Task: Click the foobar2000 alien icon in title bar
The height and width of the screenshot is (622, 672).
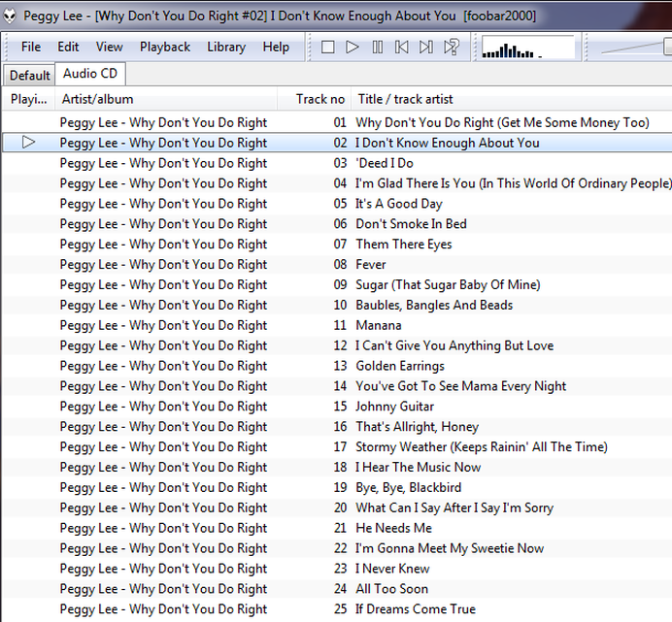Action: tap(10, 16)
